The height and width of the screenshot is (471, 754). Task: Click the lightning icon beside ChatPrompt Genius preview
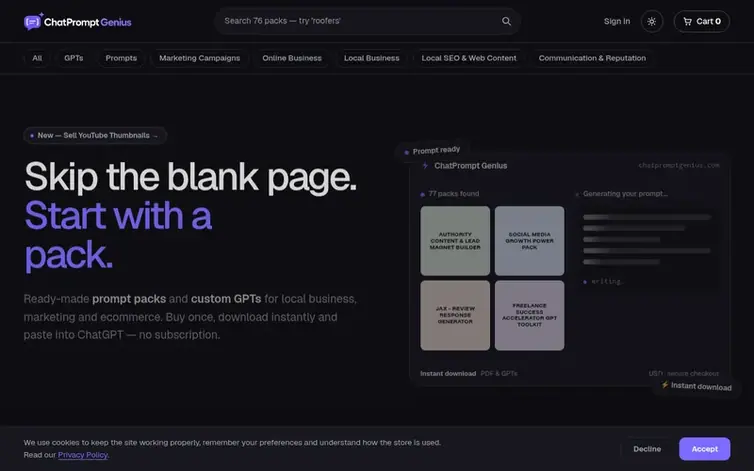pos(425,166)
